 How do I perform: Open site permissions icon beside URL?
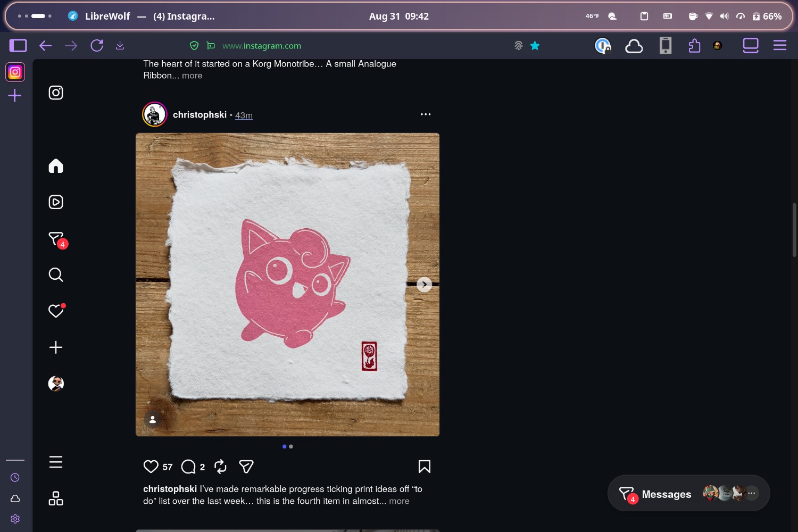(x=211, y=46)
